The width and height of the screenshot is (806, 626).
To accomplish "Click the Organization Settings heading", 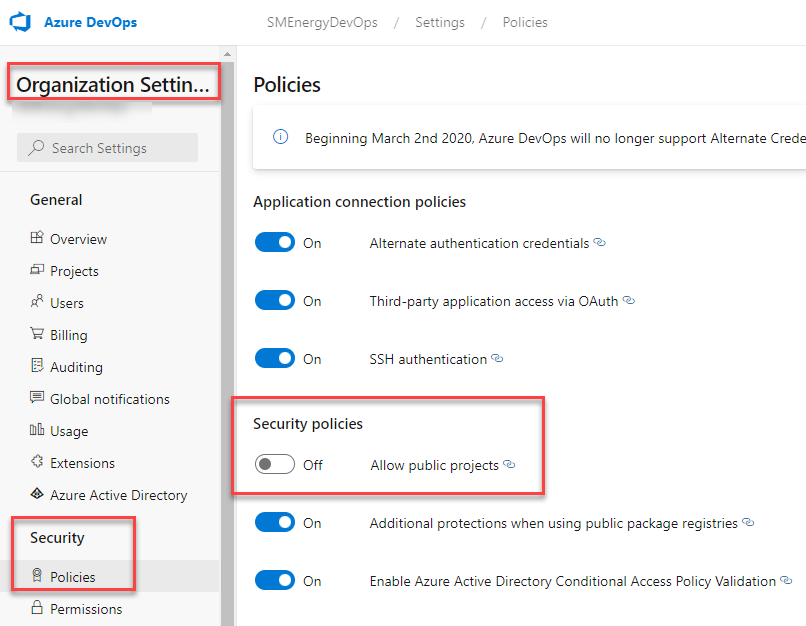I will click(x=113, y=84).
